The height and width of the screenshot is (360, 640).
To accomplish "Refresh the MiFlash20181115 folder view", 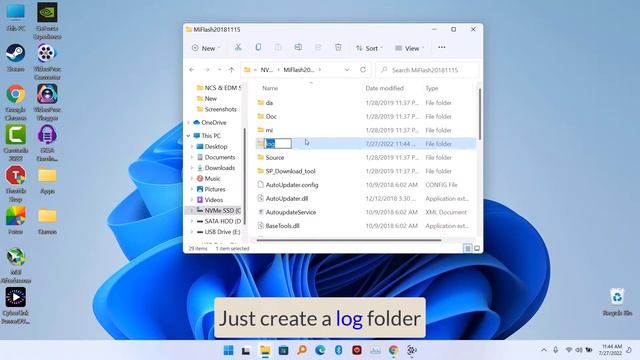I will click(363, 70).
